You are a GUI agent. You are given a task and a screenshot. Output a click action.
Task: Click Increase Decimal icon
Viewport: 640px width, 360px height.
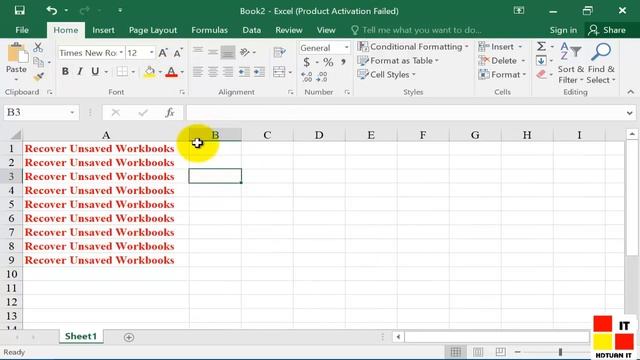pyautogui.click(x=307, y=76)
